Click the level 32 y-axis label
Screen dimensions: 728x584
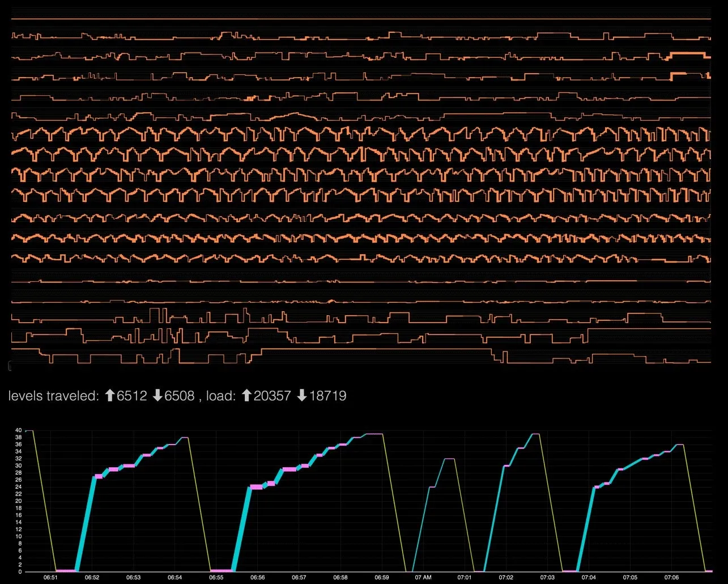tap(18, 459)
